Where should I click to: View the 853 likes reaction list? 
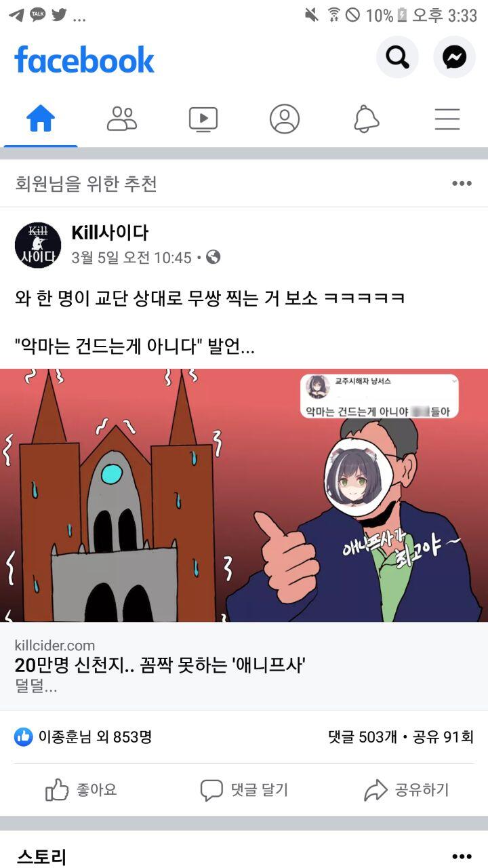pos(83,737)
